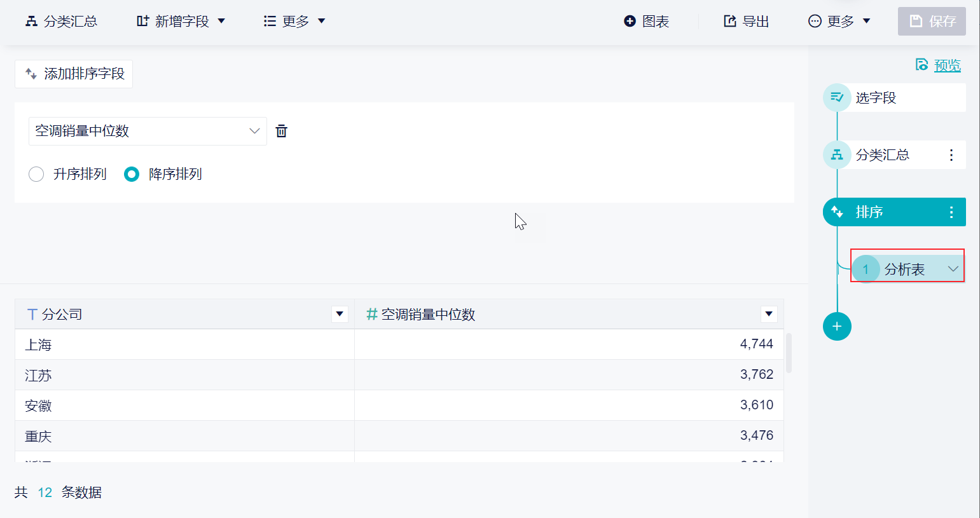
Task: Delete the sort field with trash icon
Action: click(x=281, y=132)
